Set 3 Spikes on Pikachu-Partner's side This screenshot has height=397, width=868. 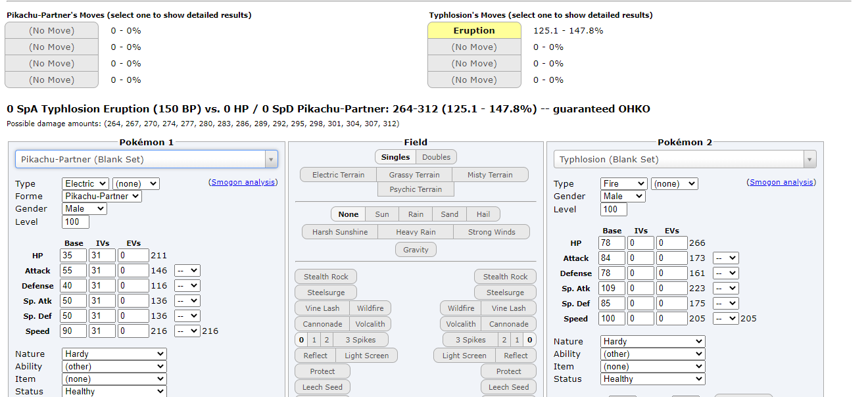click(360, 340)
